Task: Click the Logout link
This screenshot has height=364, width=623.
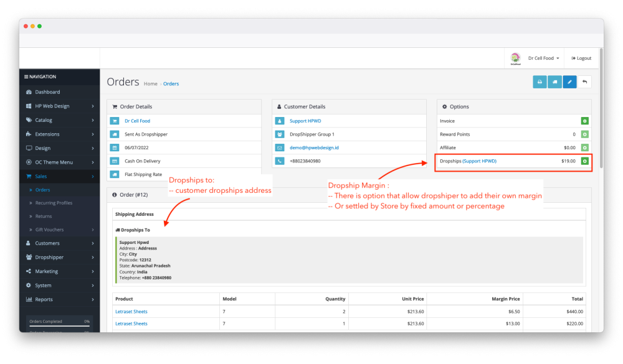Action: click(x=581, y=58)
